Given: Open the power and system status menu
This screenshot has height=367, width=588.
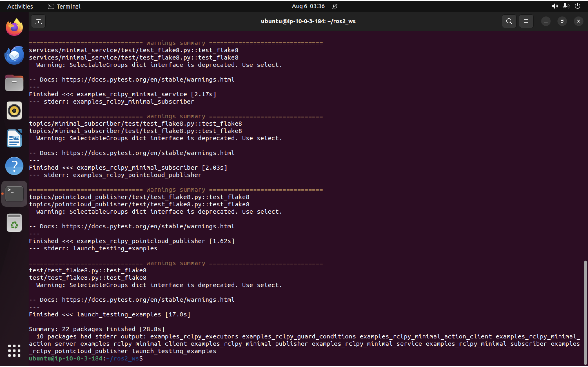Looking at the screenshot, I should click(x=578, y=6).
